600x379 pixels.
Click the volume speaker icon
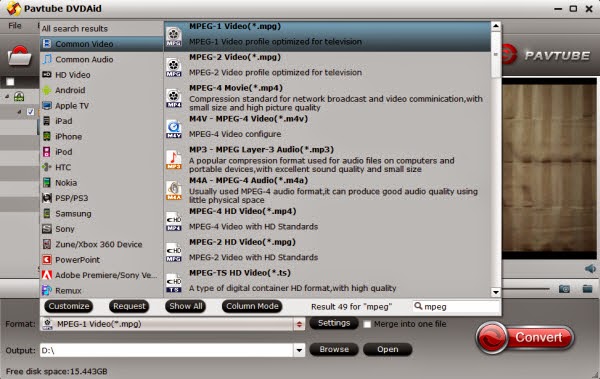pyautogui.click(x=590, y=269)
